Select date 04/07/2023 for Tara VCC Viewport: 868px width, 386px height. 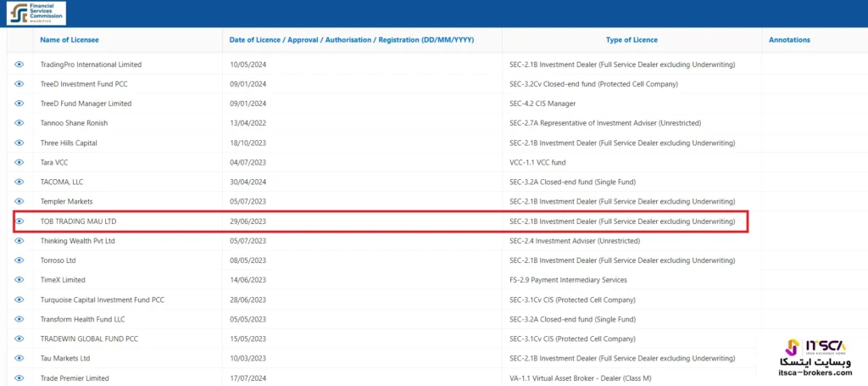coord(248,162)
